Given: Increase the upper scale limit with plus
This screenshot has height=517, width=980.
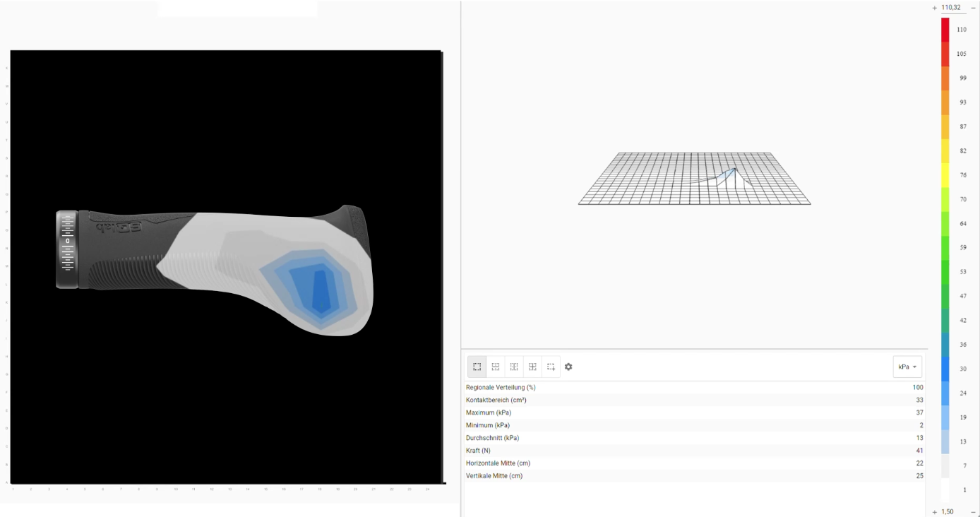Looking at the screenshot, I should click(x=935, y=8).
